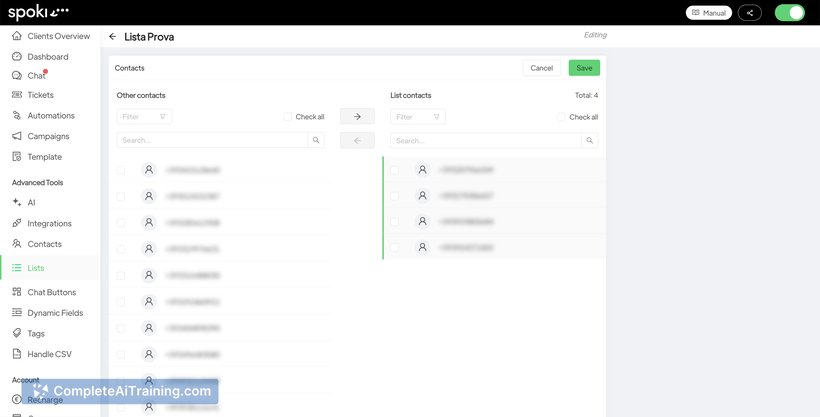Click the Cancel button
This screenshot has height=417, width=820.
coord(541,68)
